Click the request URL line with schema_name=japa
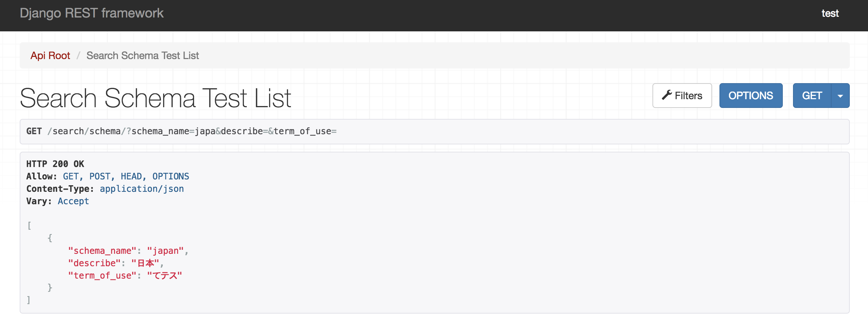 pyautogui.click(x=181, y=131)
